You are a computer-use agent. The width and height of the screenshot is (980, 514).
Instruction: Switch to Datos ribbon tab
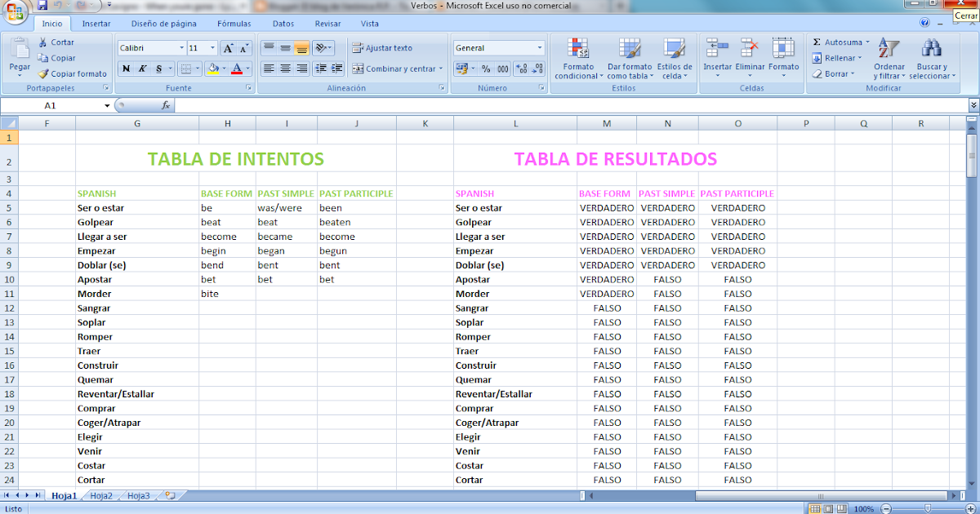point(283,24)
